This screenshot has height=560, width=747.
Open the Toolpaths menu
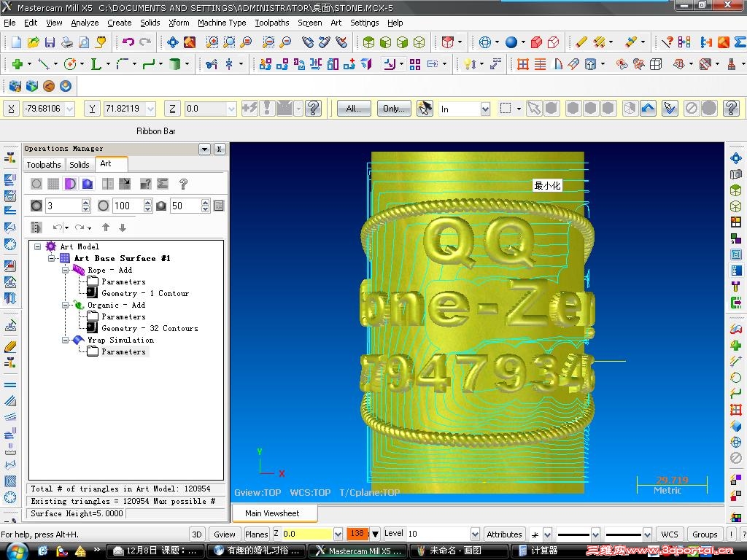(x=271, y=23)
